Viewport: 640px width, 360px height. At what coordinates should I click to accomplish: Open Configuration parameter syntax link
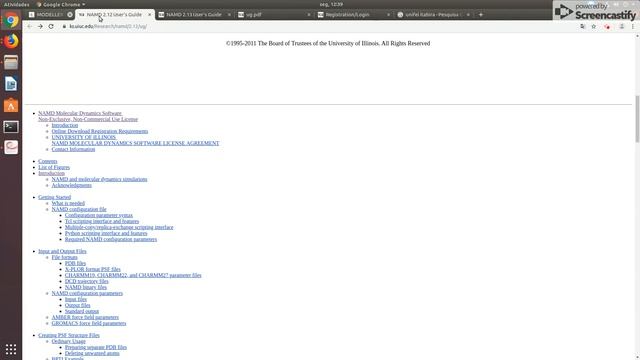point(99,215)
